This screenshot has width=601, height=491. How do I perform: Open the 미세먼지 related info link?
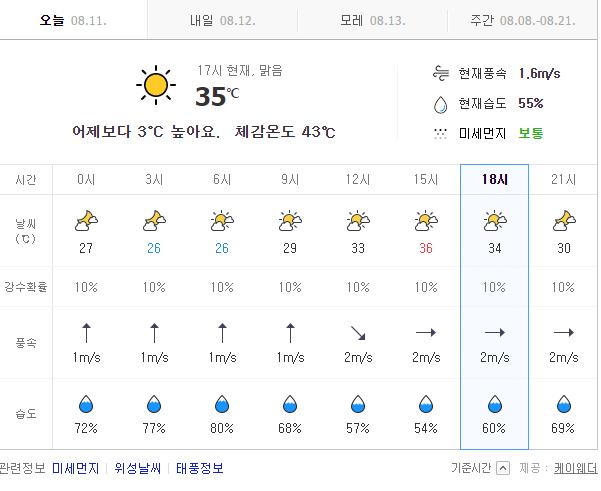tap(76, 468)
